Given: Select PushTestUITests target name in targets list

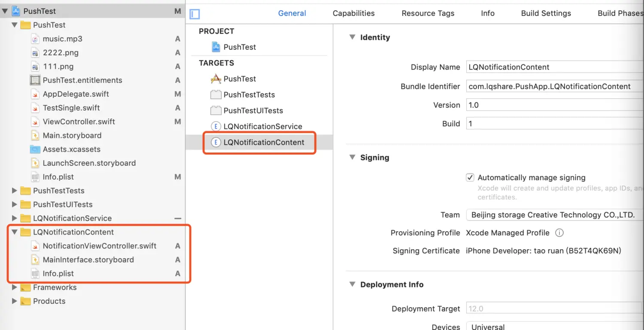Looking at the screenshot, I should click(x=253, y=110).
